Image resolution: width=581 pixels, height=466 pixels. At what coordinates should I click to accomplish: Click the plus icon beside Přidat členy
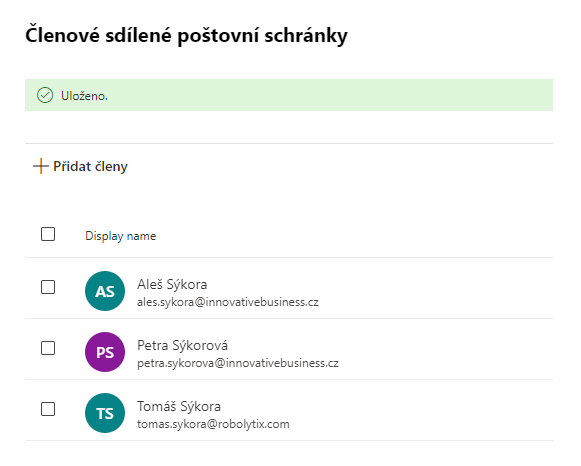coord(41,166)
